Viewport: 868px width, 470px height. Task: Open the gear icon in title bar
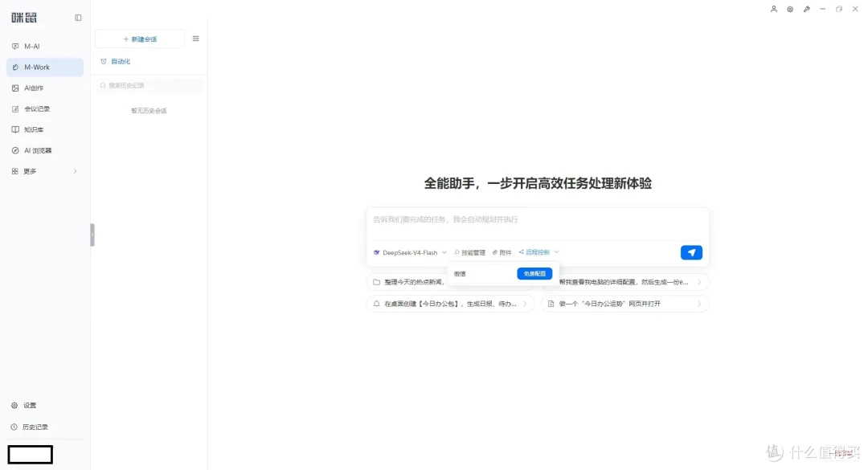pyautogui.click(x=790, y=9)
